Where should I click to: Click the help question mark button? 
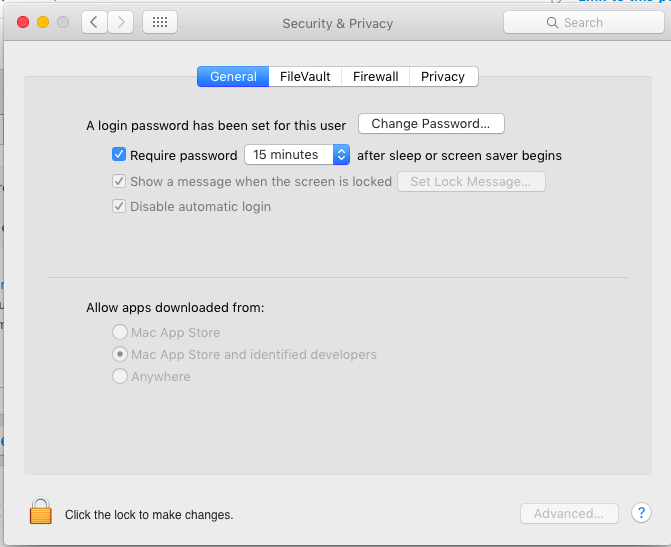coord(641,513)
